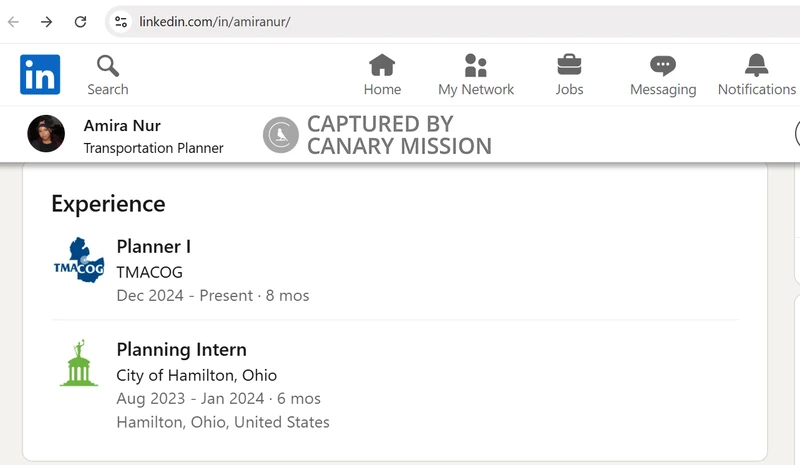Screen dimensions: 800x465
Task: Click Amira Nur name in header
Action: (x=122, y=125)
